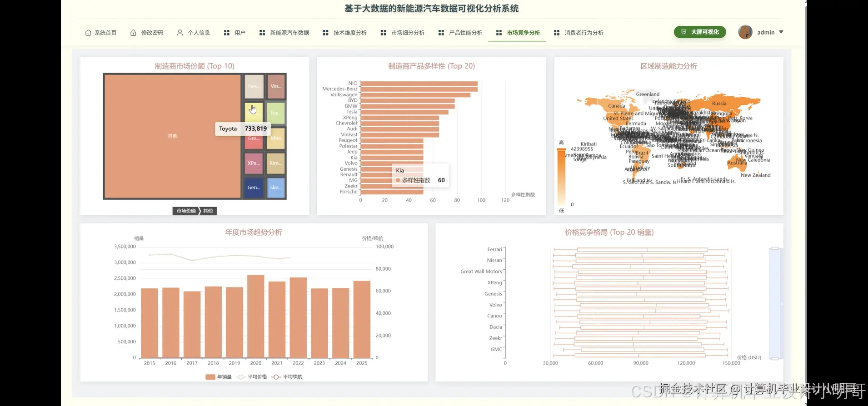Click the map visual range slider handle
This screenshot has height=406, width=868.
[562, 150]
